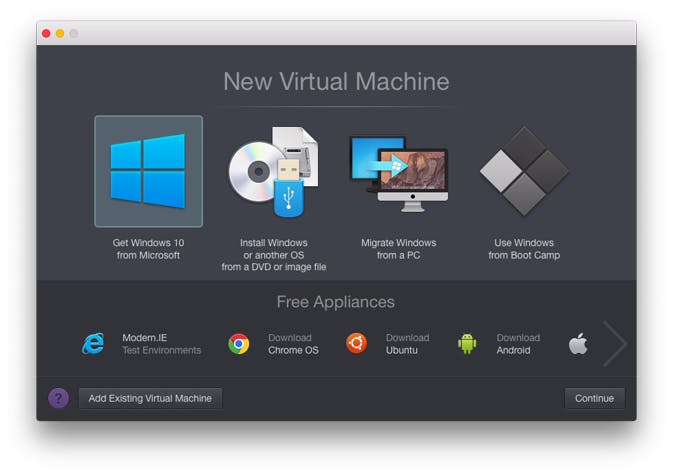
Task: Select 'Migrate Windows from a PC' label
Action: pos(398,249)
